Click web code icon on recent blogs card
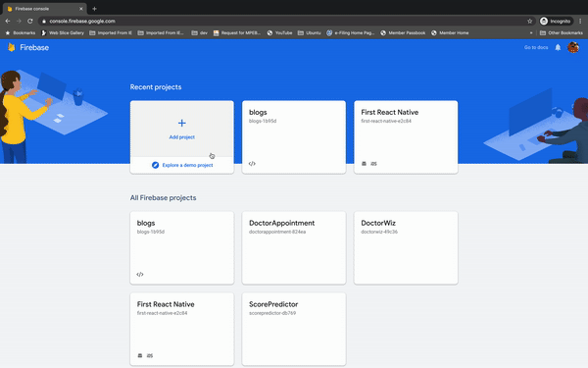The height and width of the screenshot is (368, 588). (x=252, y=163)
